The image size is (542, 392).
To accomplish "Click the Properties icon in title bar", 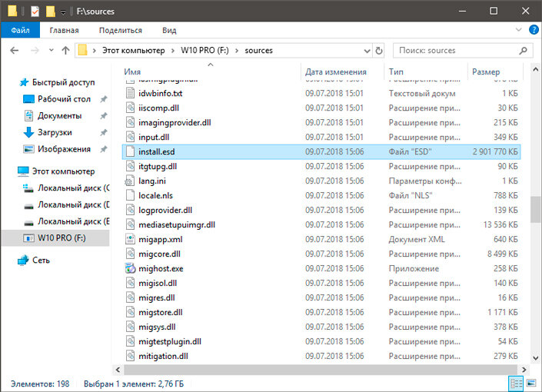I will 35,12.
